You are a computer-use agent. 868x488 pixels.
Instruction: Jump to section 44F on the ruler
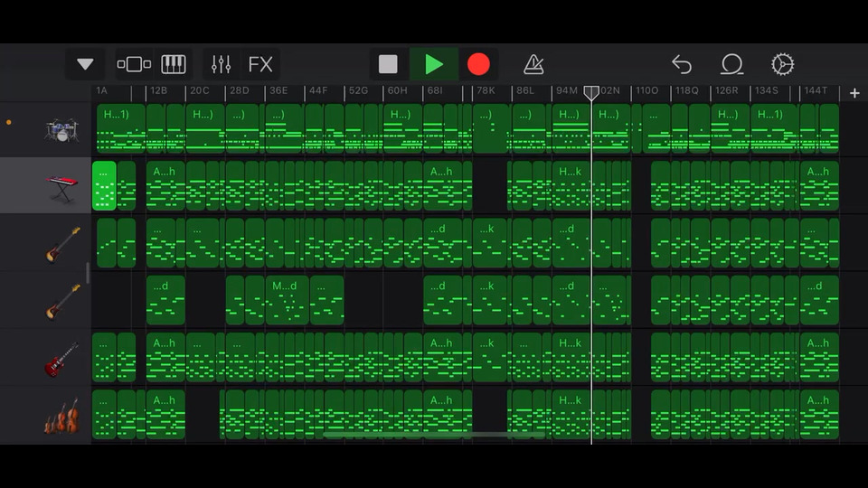(318, 90)
